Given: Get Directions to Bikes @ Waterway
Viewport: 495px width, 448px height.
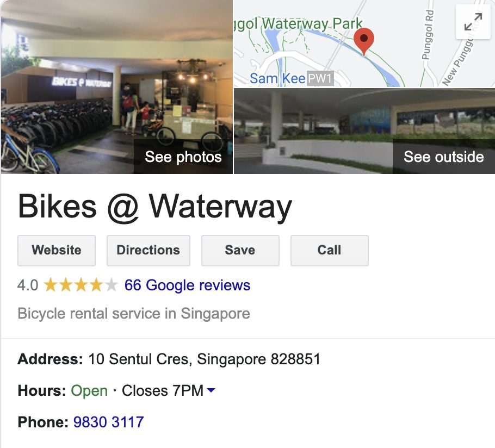Looking at the screenshot, I should point(148,251).
